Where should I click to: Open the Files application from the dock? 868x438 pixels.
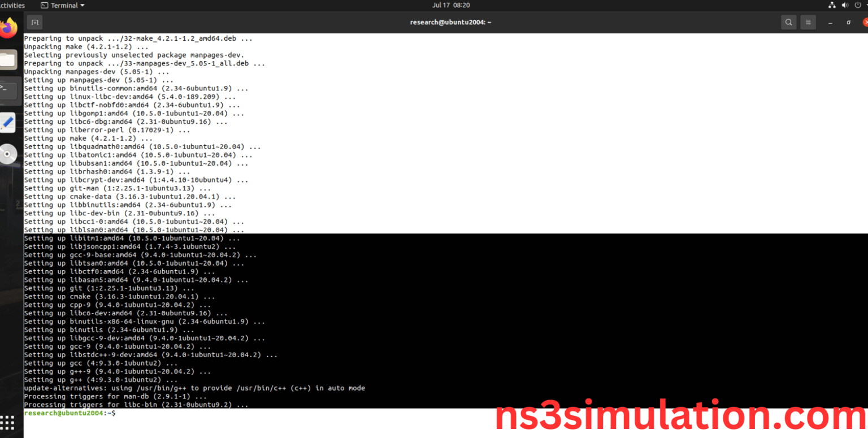(x=8, y=59)
